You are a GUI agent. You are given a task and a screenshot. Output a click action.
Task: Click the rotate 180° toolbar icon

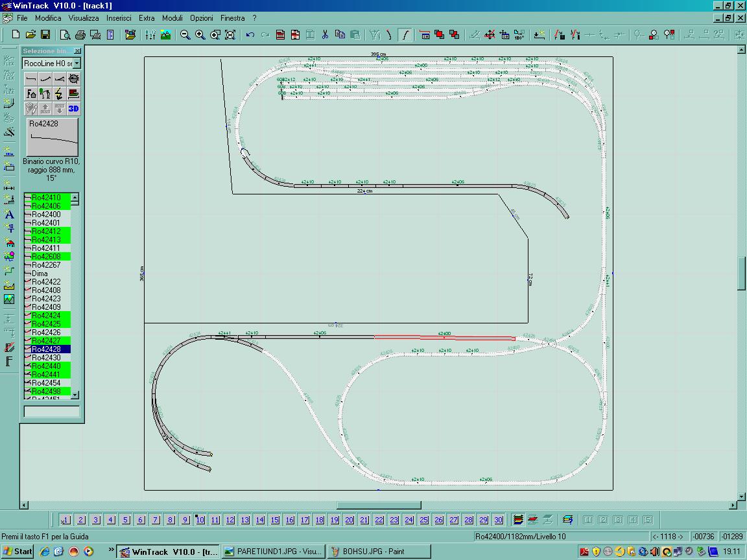pos(519,35)
